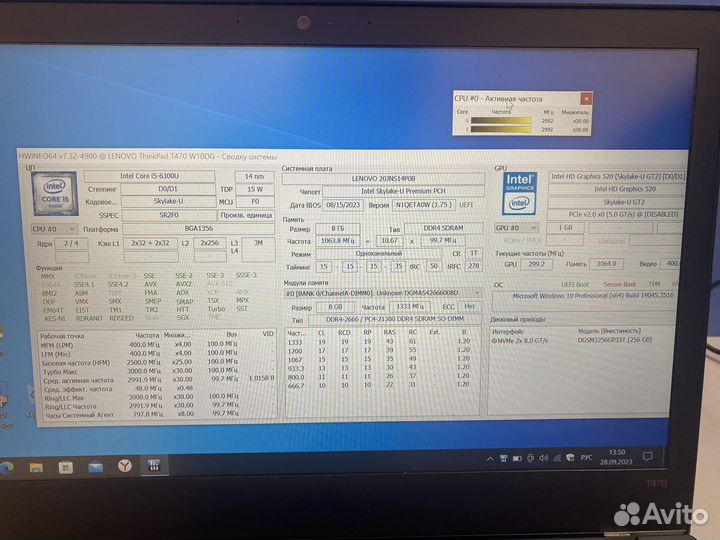Select the Турбо Макс row in clocks table
Screen dimensions: 720x540
pyautogui.click(x=157, y=371)
